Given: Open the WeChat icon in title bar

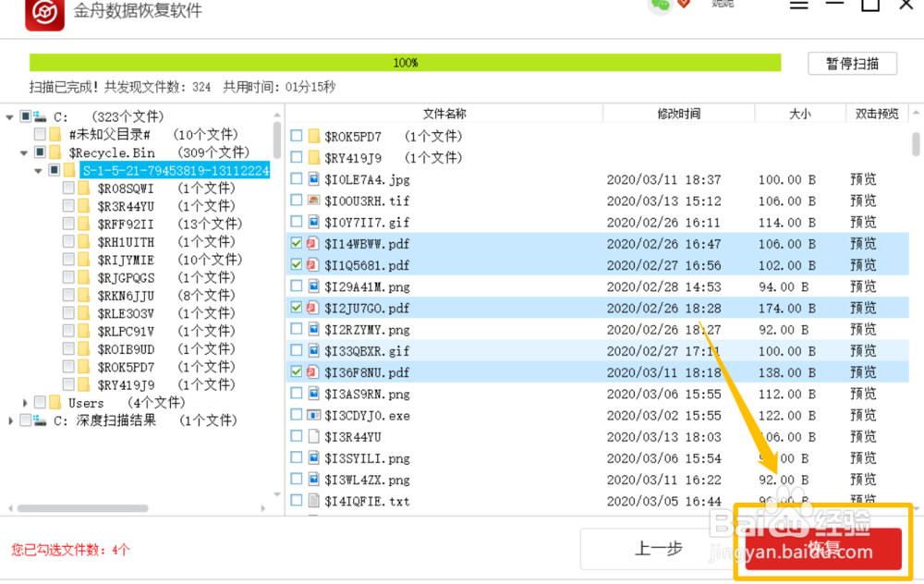Looking at the screenshot, I should point(660,6).
